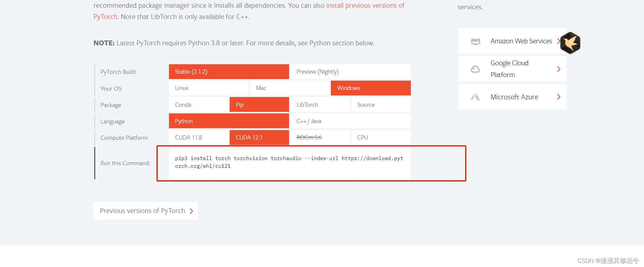
Task: Select Pip package option
Action: pos(259,105)
